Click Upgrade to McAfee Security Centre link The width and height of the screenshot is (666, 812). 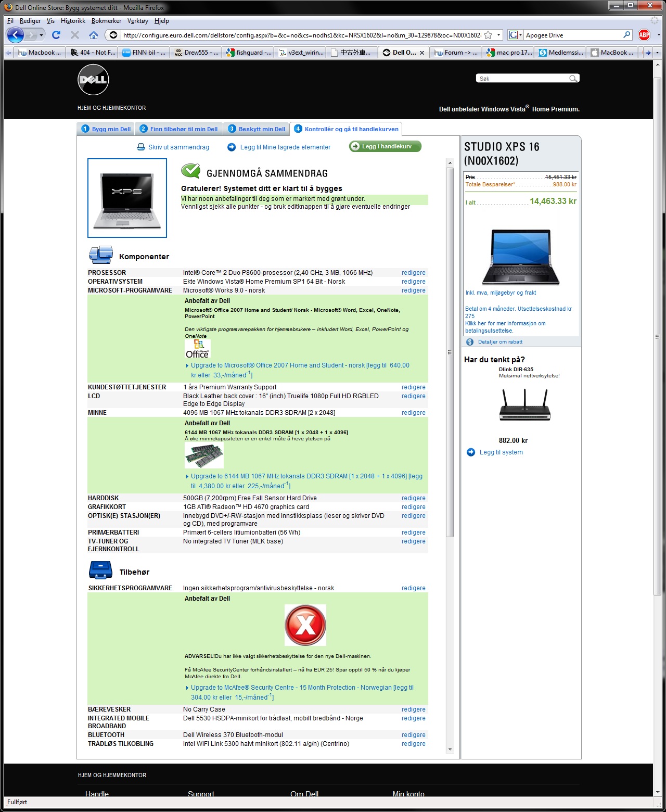click(x=302, y=692)
